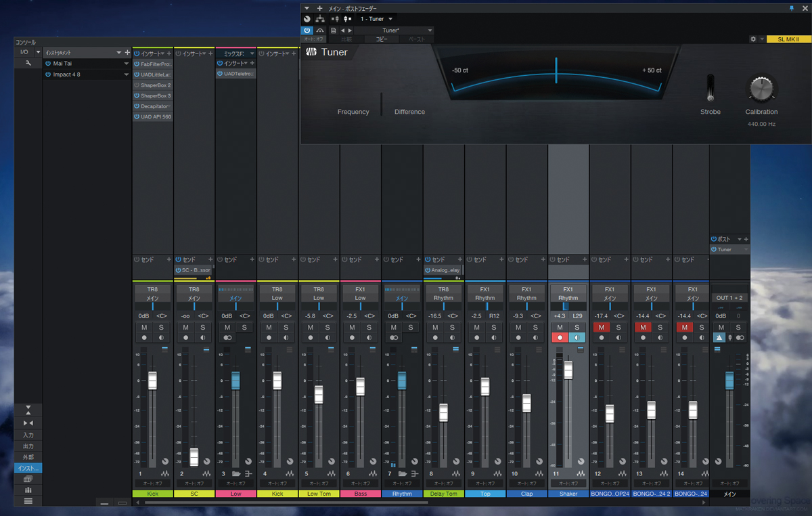The height and width of the screenshot is (516, 812).
Task: Click the コピー copy button in Tuner
Action: tap(382, 39)
